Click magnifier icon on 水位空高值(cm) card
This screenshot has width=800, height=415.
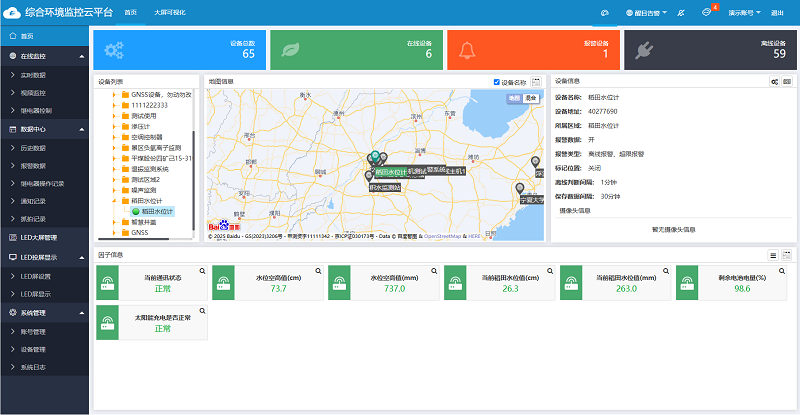click(x=318, y=271)
